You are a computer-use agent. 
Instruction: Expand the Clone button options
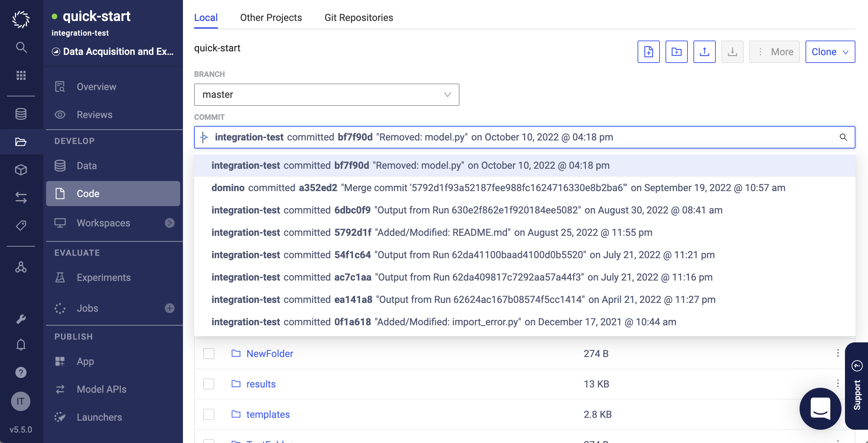pos(846,51)
